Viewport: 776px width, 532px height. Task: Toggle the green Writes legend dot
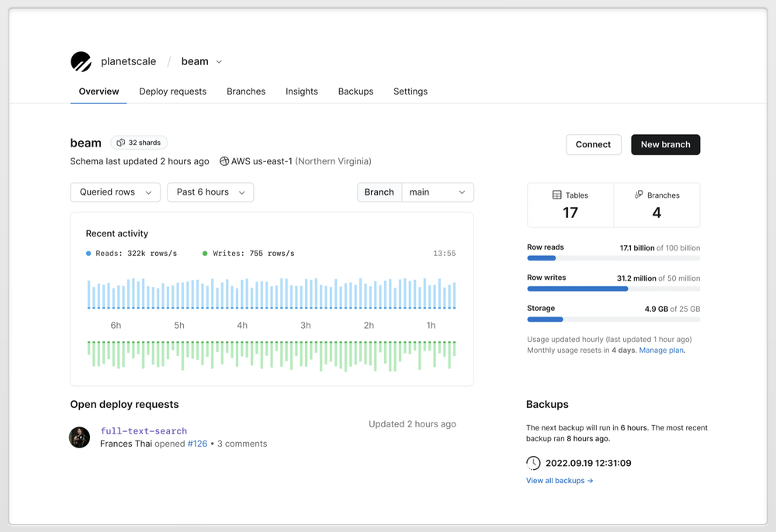(x=205, y=254)
